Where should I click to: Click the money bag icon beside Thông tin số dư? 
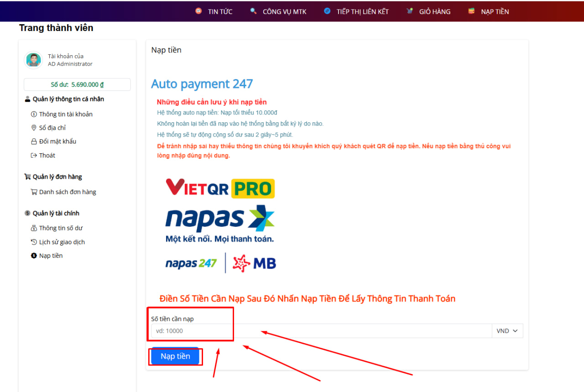(x=34, y=228)
